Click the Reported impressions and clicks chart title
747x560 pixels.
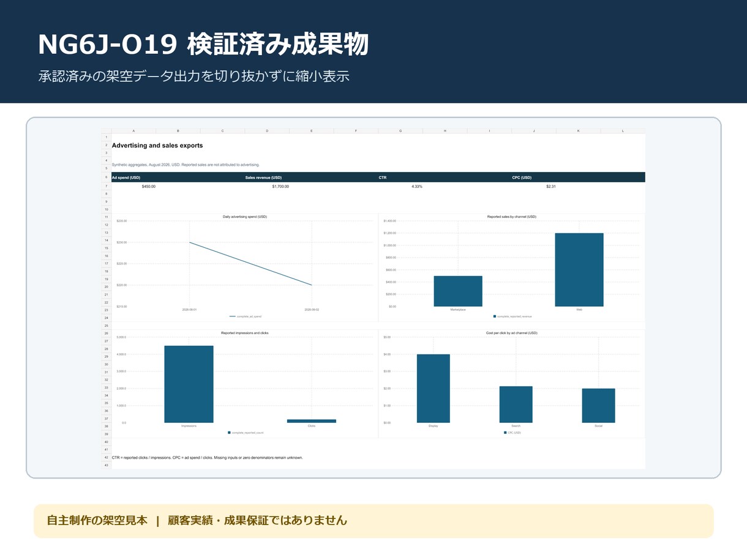click(245, 333)
